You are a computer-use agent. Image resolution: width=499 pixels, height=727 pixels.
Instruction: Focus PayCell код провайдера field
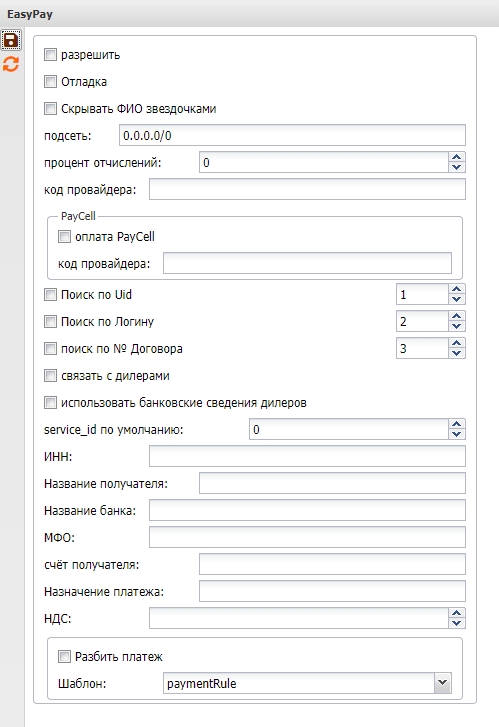coord(307,263)
